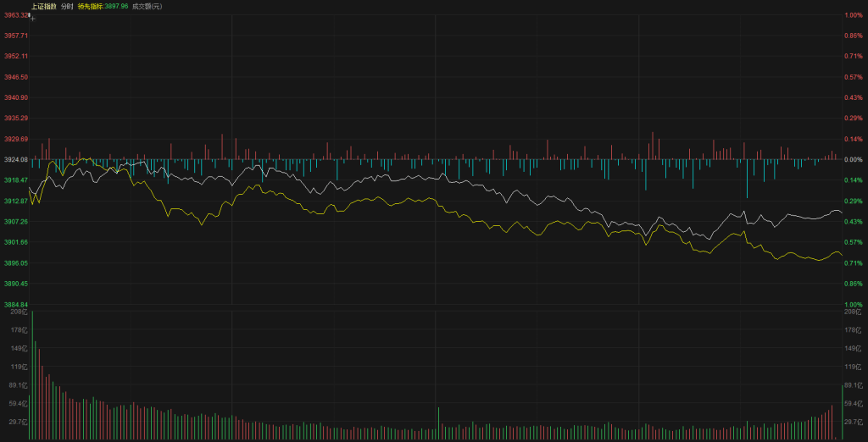Click the 89.1亿 label on right volume axis
868x442 pixels.
854,385
